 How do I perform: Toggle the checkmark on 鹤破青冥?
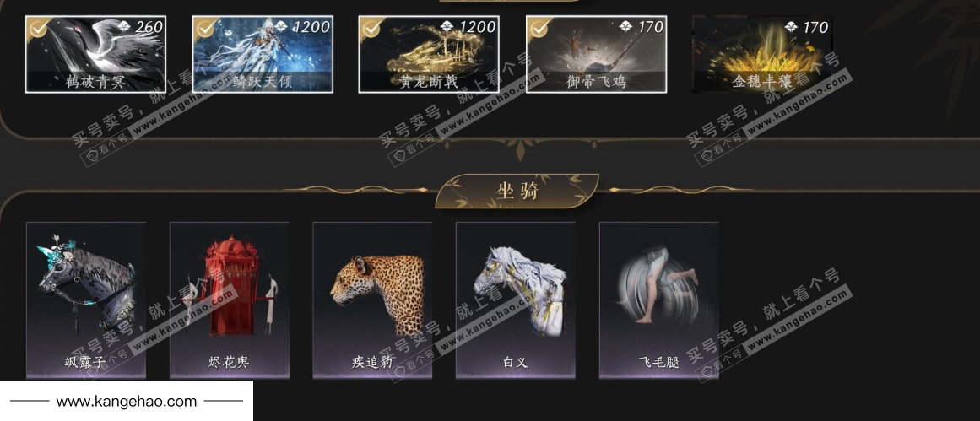click(x=37, y=28)
